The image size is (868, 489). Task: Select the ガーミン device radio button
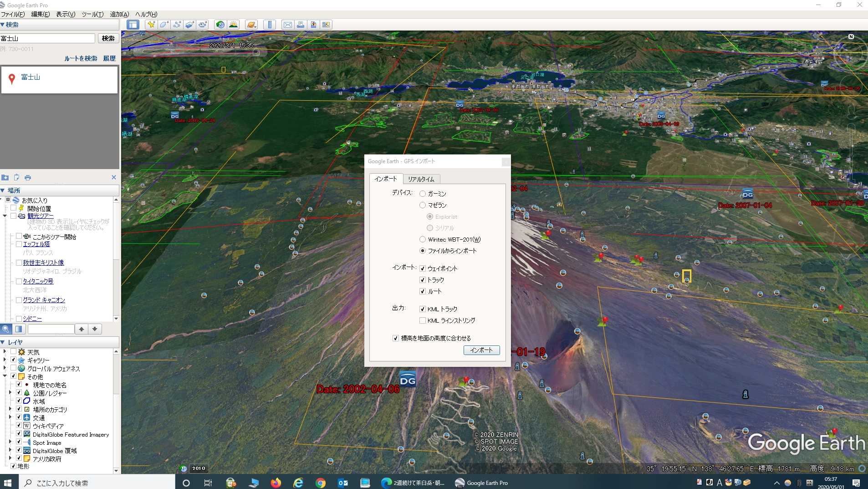tap(423, 194)
